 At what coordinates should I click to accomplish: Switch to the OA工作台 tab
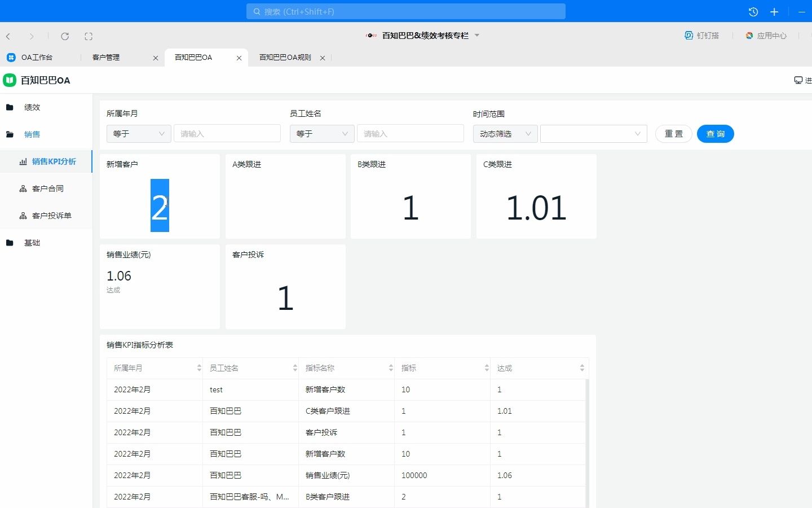(x=37, y=58)
